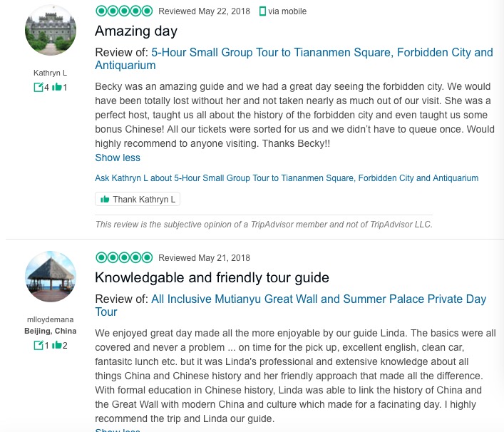The width and height of the screenshot is (504, 432).
Task: Click the Reviewed May 22, 2018 date
Action: tap(204, 11)
